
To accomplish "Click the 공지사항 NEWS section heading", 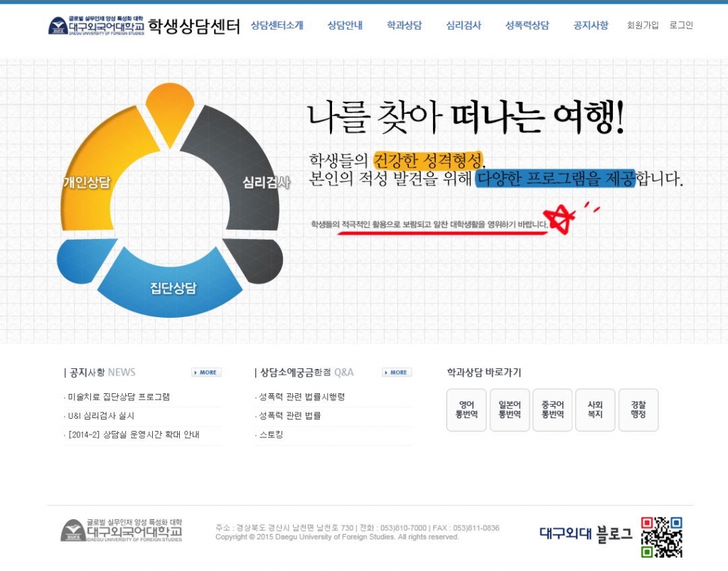I will [x=100, y=373].
